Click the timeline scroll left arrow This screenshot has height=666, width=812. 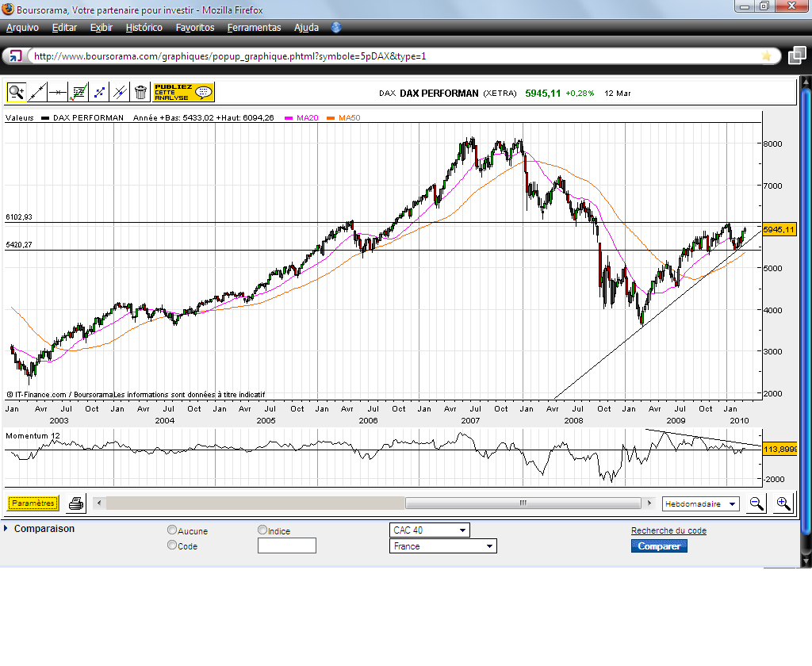click(99, 503)
